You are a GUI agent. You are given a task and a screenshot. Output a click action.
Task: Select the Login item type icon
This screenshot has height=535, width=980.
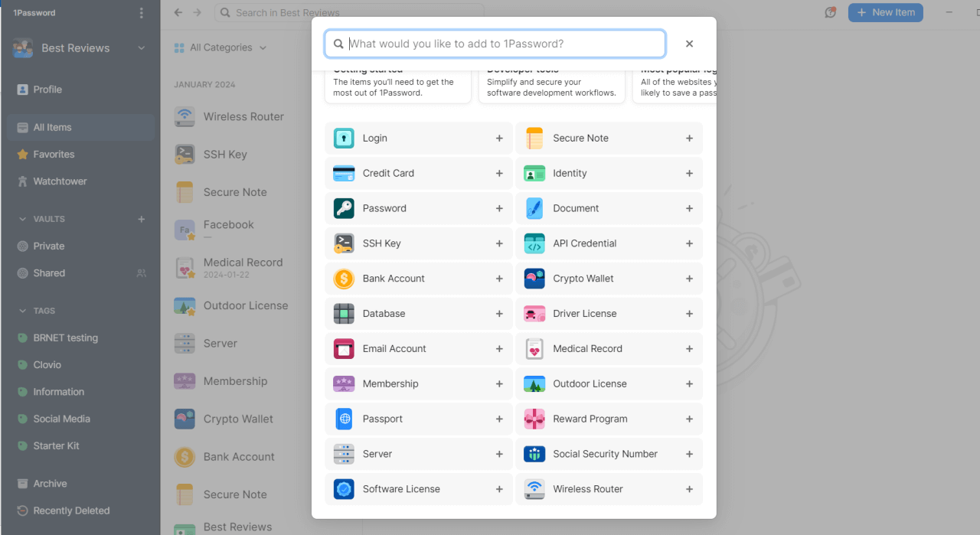[x=344, y=138]
